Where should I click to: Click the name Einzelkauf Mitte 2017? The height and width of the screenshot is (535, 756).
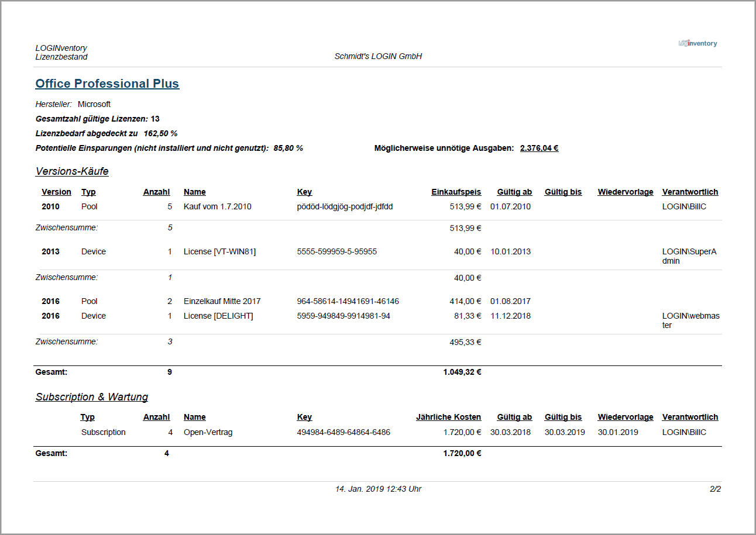point(222,301)
